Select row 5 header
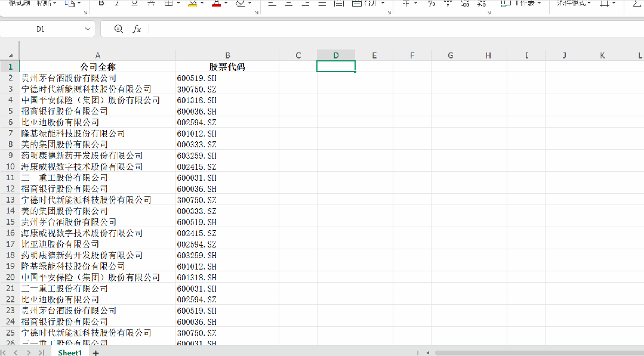Viewport: 644px width, 356px height. click(10, 111)
